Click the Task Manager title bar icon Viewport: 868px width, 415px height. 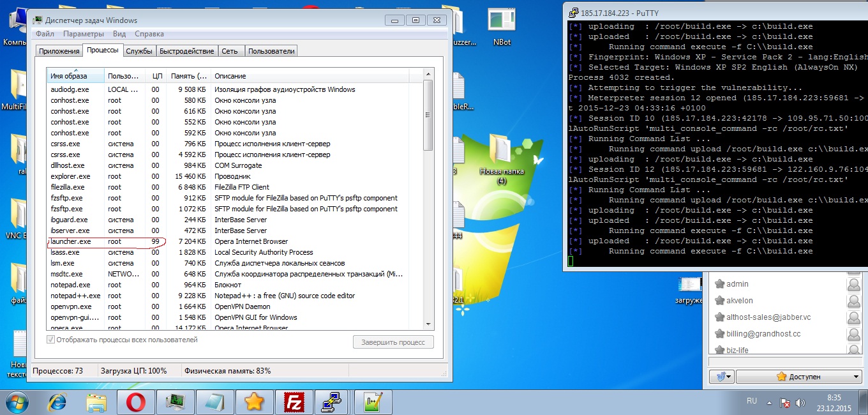38,20
